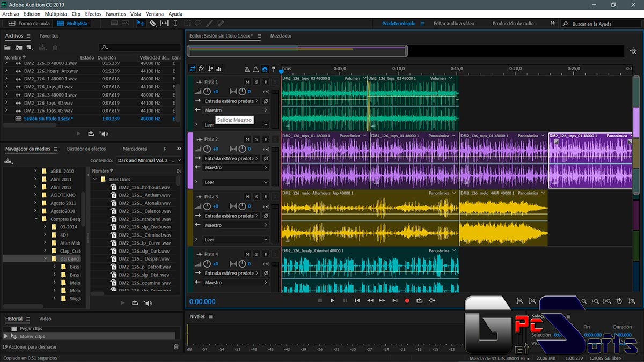Click the Rewind transport button
This screenshot has height=362, width=644.
point(370,301)
